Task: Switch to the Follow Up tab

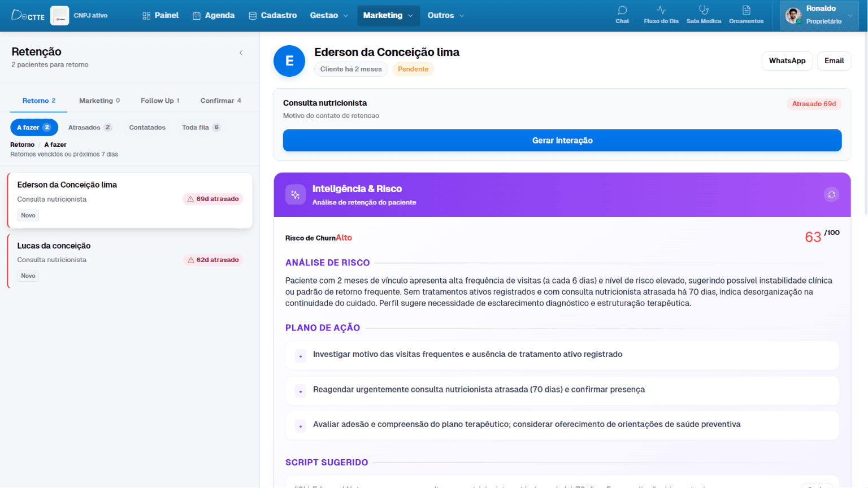Action: [x=160, y=101]
